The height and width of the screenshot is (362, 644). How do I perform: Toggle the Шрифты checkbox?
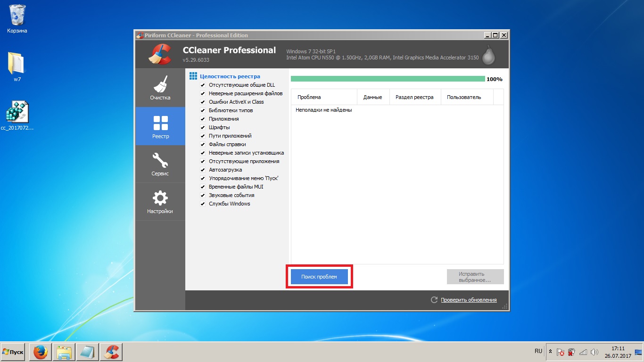203,127
